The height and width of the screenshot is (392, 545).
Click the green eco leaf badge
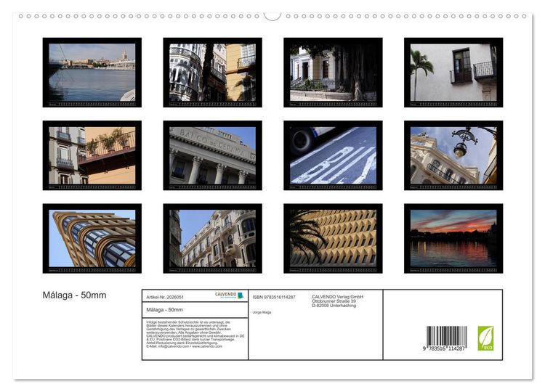(x=485, y=338)
